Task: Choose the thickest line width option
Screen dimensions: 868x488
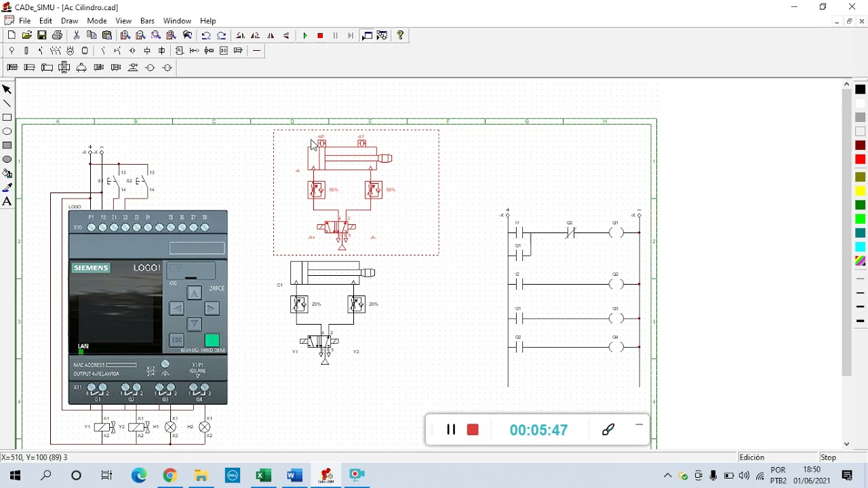Action: [x=860, y=321]
